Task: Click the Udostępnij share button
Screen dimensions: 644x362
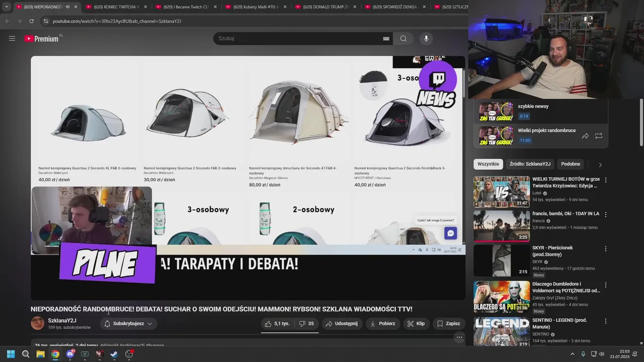Action: pos(342,324)
